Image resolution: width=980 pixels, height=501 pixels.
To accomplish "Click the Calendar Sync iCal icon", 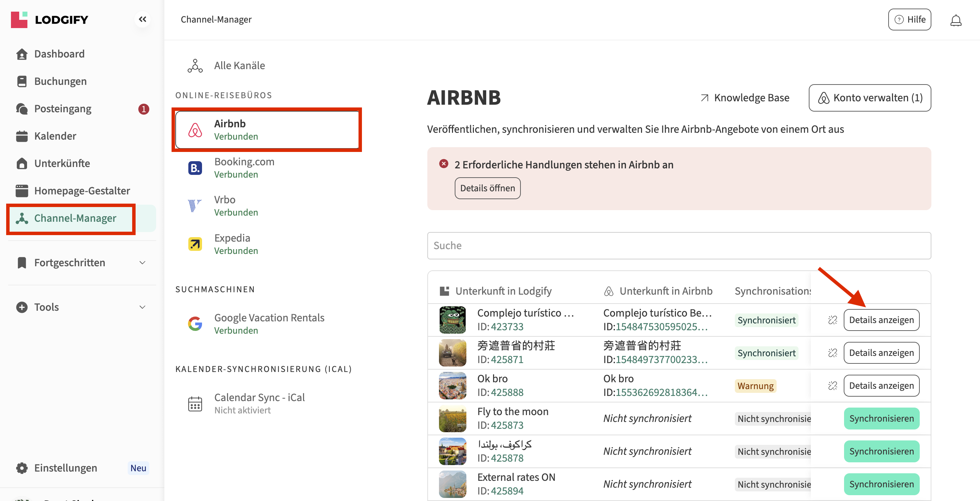I will coord(195,404).
